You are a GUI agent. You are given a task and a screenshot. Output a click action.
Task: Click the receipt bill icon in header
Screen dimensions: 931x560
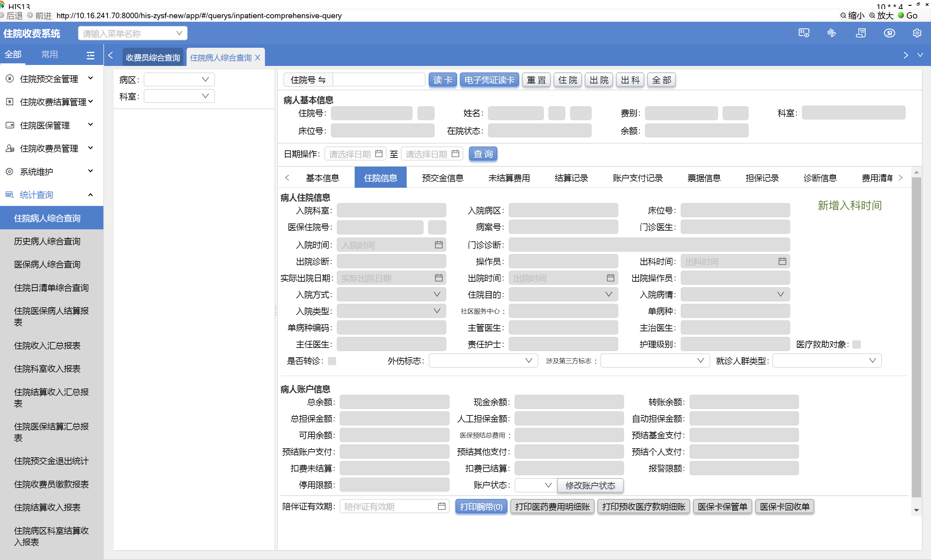(x=861, y=33)
